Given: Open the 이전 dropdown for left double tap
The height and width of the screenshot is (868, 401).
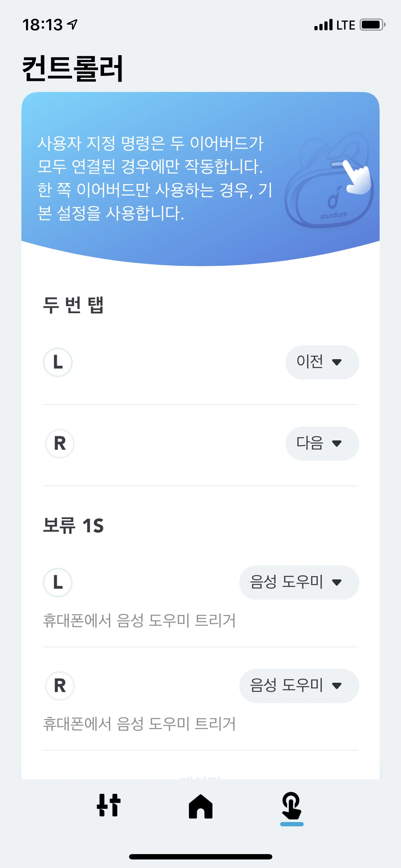Looking at the screenshot, I should click(322, 362).
